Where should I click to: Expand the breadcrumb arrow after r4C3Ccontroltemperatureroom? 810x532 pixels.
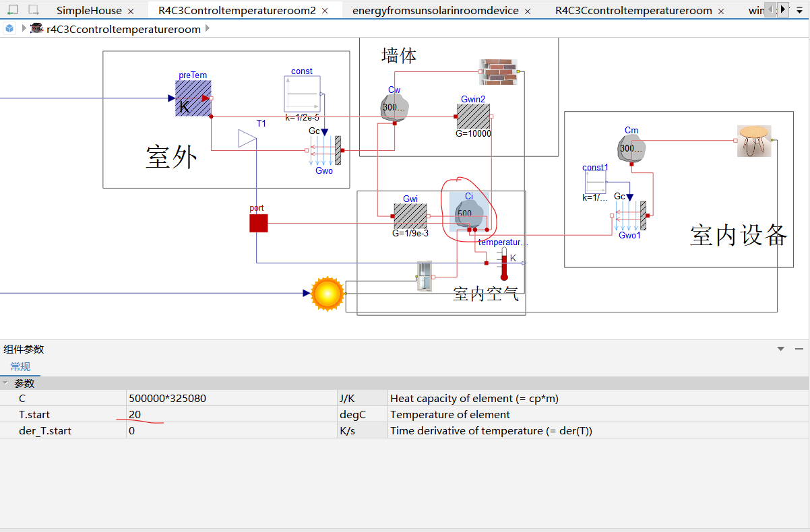[207, 28]
